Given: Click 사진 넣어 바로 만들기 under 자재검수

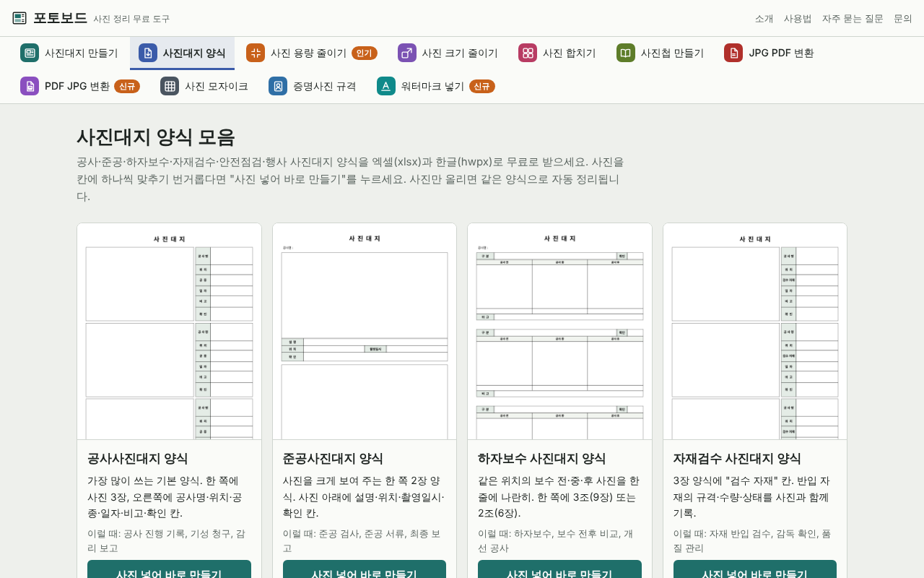Looking at the screenshot, I should tap(755, 569).
